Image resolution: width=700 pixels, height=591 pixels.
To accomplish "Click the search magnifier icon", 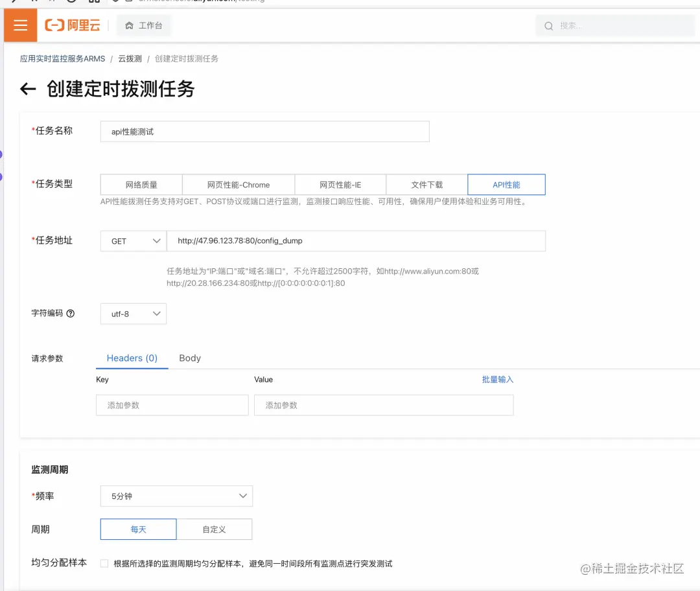I will [549, 26].
